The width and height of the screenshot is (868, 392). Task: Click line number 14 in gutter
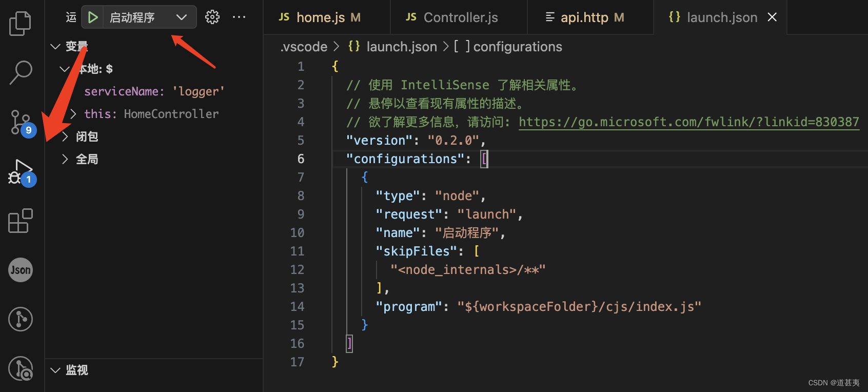tap(297, 306)
